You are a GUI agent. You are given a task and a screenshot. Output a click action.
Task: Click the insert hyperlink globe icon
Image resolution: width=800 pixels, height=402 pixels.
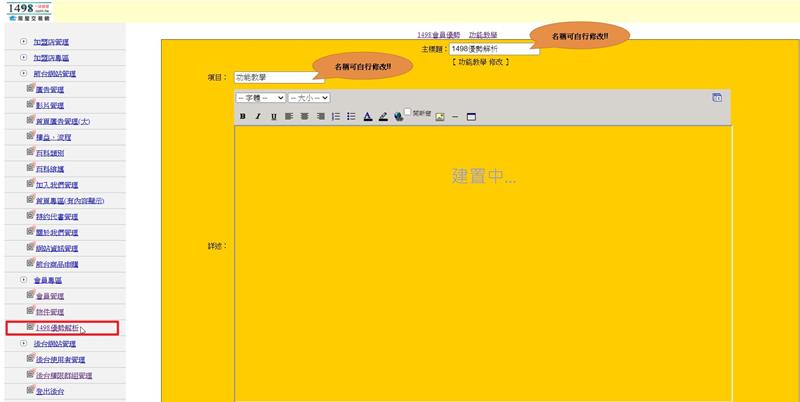point(398,117)
